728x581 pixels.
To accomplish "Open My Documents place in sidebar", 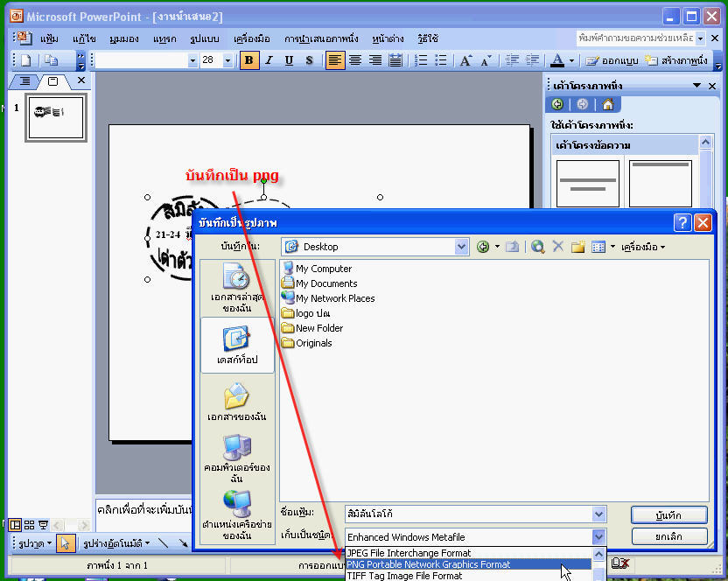I will tap(237, 402).
